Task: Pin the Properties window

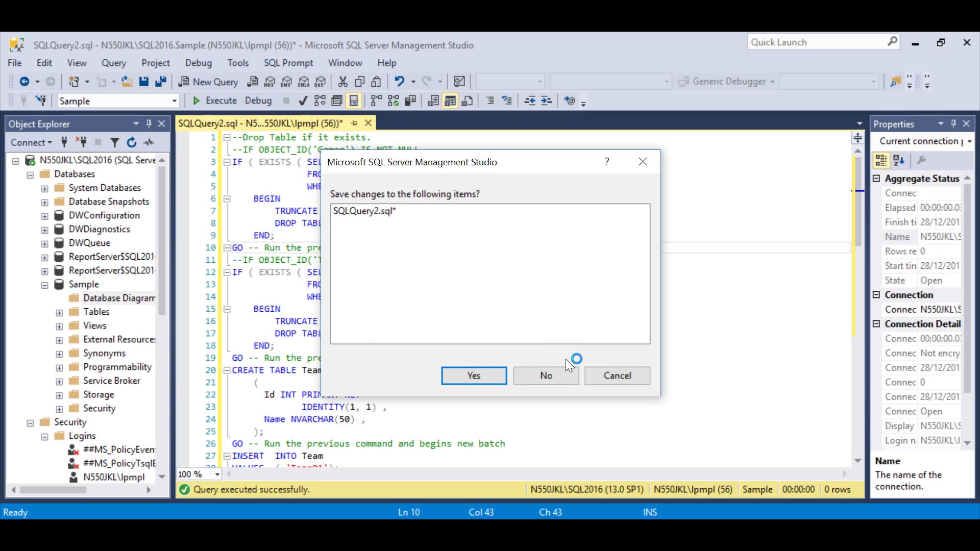Action: tap(953, 123)
